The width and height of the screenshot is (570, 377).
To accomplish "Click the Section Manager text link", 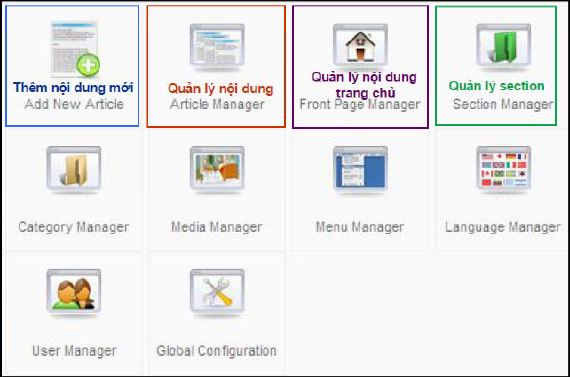I will [503, 105].
